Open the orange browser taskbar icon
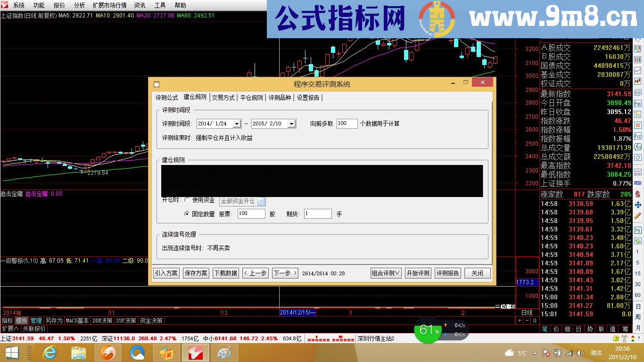 [x=107, y=353]
